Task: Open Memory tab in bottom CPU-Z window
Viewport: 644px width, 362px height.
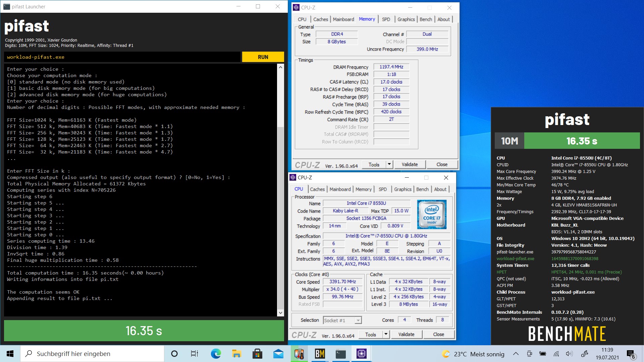Action: click(363, 189)
